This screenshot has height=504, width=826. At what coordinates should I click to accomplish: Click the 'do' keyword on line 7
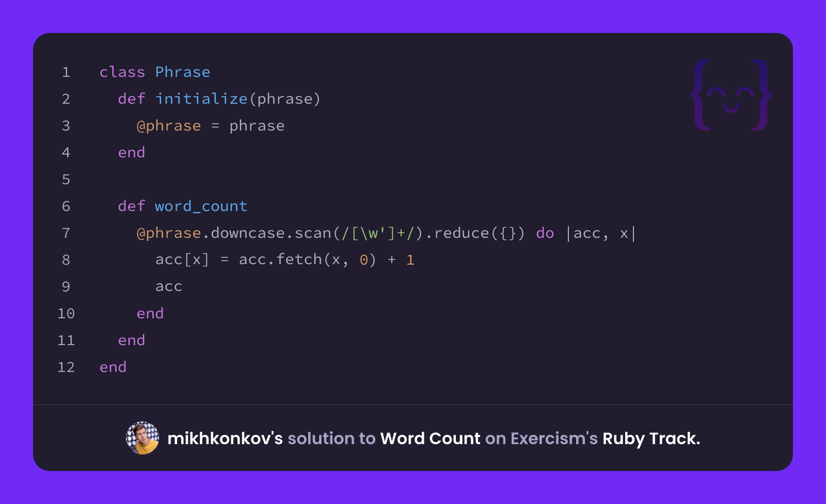[545, 233]
